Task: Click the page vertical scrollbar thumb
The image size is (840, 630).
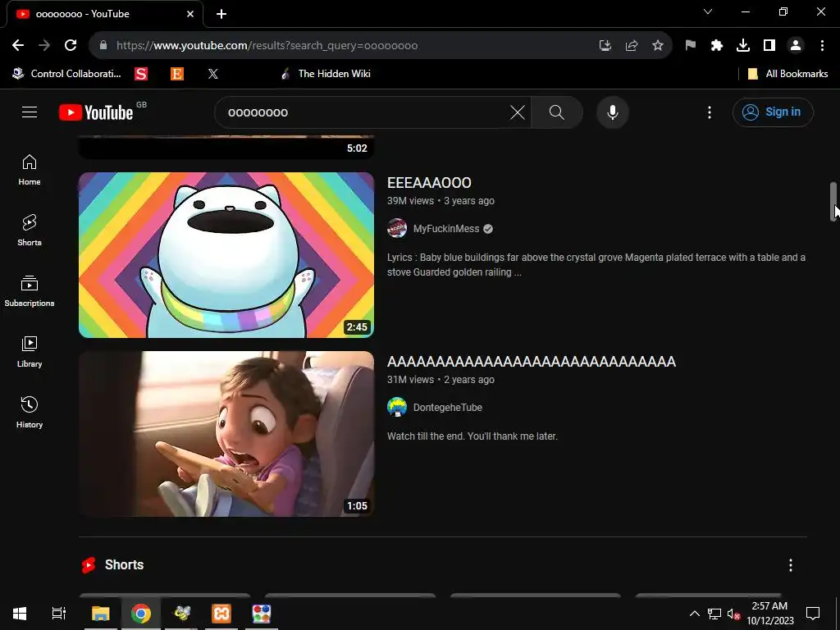Action: point(833,202)
